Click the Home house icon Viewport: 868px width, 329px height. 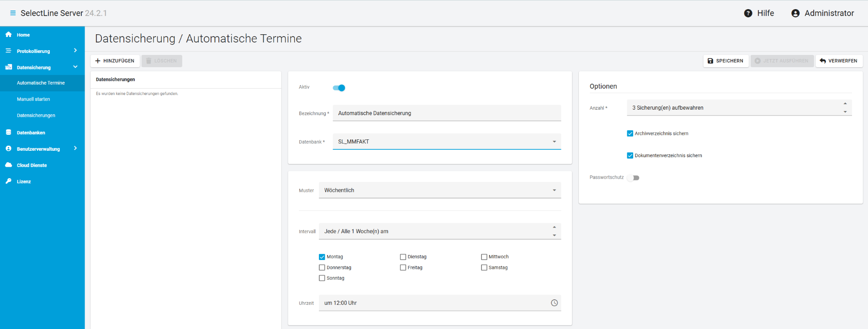(8, 34)
